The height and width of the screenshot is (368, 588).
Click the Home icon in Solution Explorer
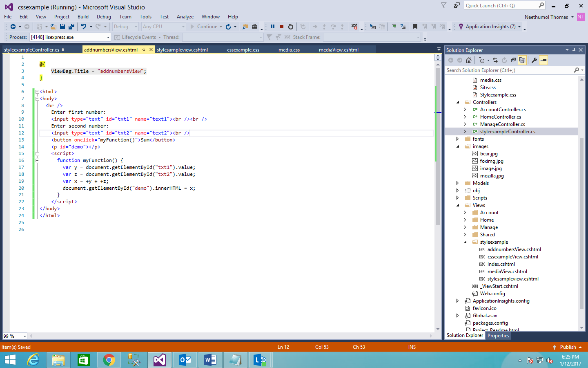[x=469, y=60]
